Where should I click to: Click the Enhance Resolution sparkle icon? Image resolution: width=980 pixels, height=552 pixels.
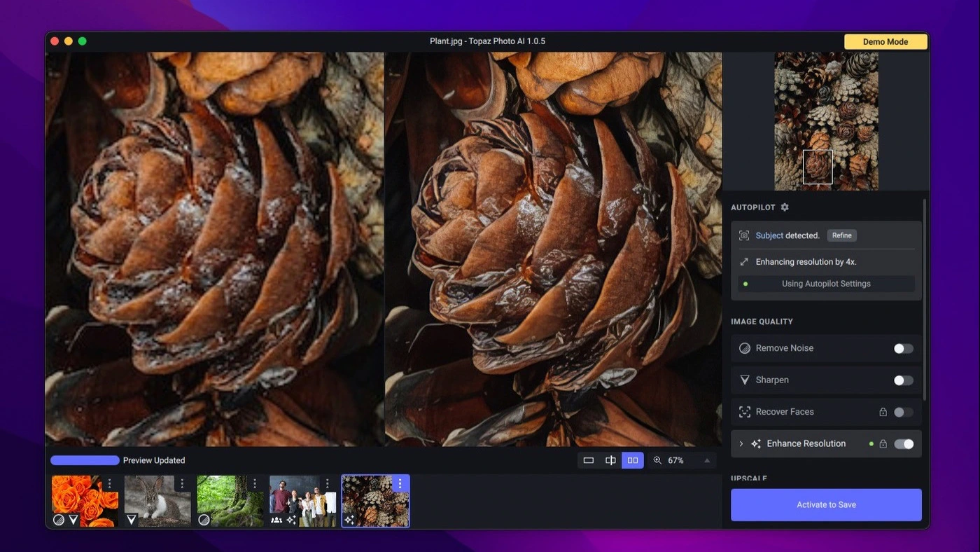(x=756, y=443)
